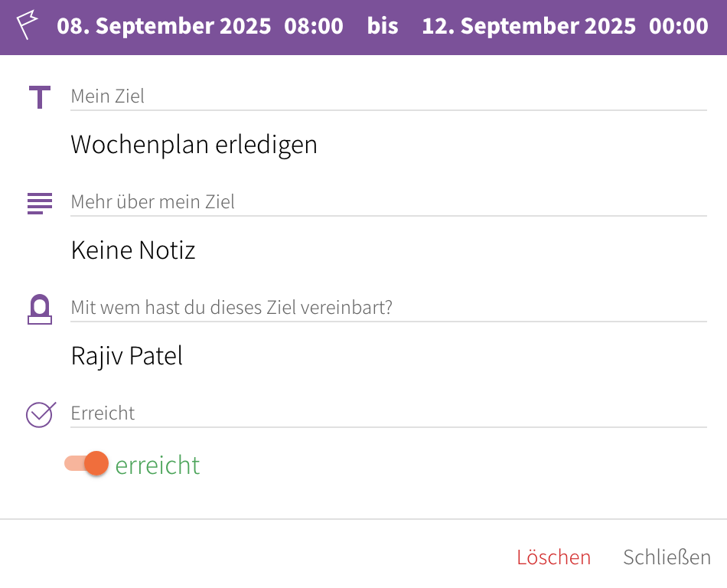Select start date 08. September 2025
The height and width of the screenshot is (588, 727).
pos(164,26)
